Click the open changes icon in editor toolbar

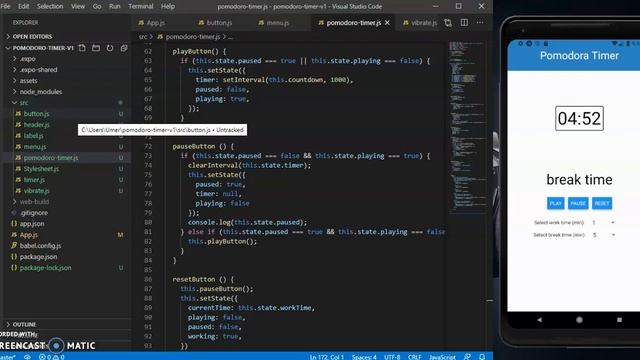[x=448, y=22]
